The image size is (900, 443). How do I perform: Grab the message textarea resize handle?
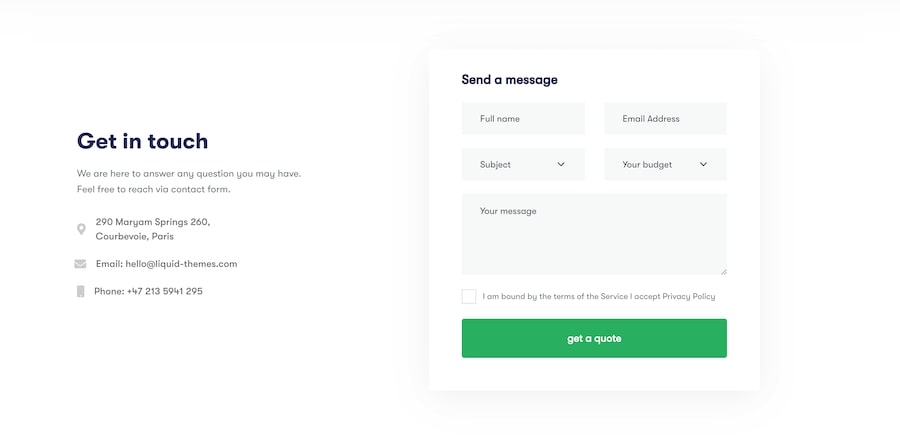tap(723, 271)
